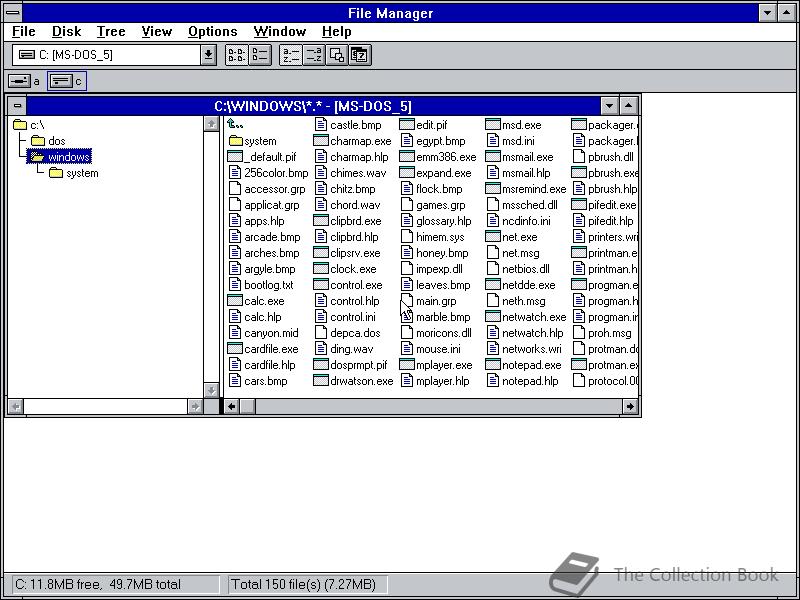Click the file list horizontal scroll thumb
Image resolution: width=800 pixels, height=600 pixels.
[x=247, y=406]
